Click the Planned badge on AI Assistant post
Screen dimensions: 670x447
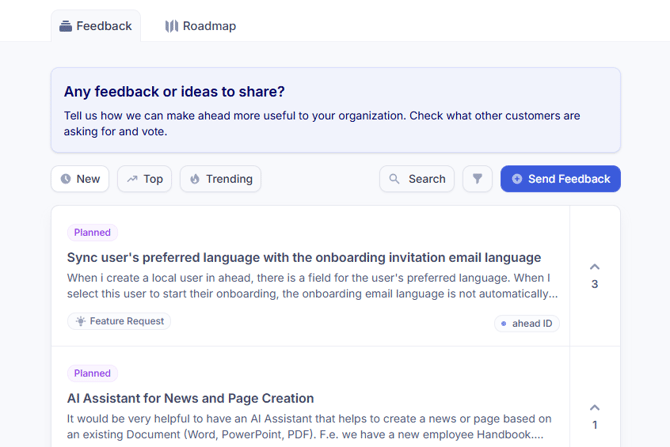[92, 373]
